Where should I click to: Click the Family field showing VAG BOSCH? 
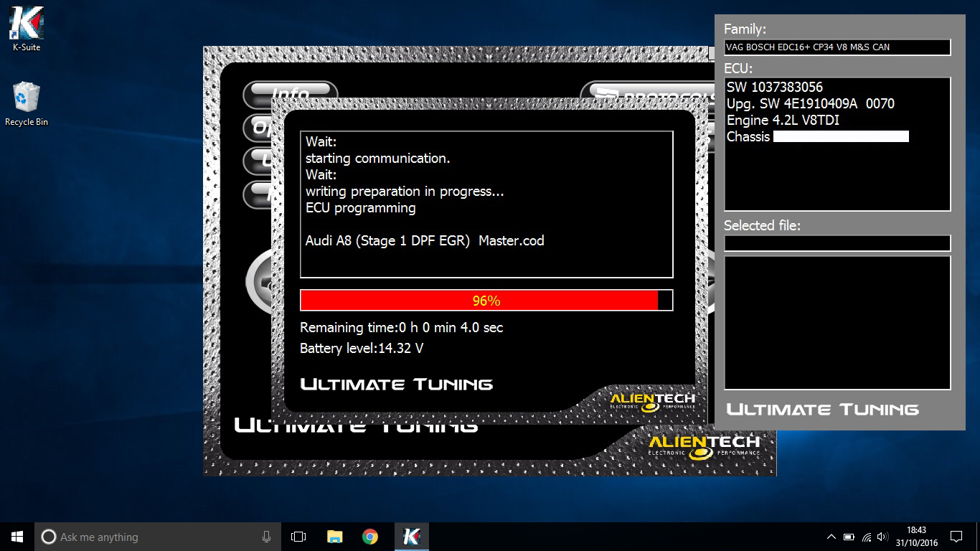point(837,47)
